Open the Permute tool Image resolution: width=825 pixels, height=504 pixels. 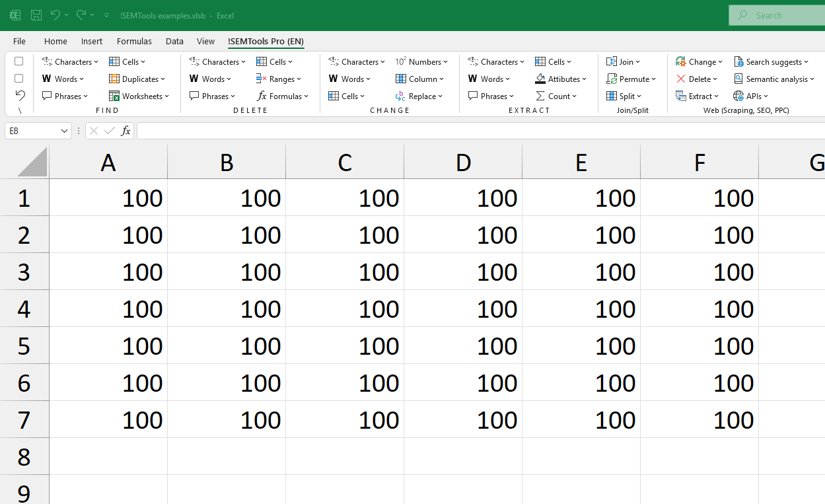(631, 79)
